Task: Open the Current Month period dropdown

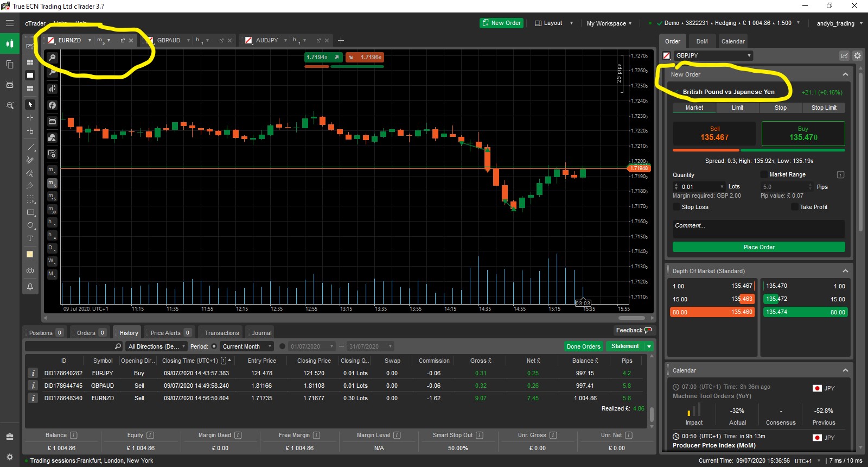Action: point(247,346)
